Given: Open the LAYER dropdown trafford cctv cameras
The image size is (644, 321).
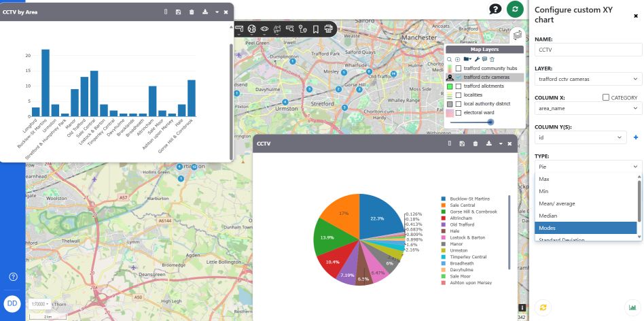Looking at the screenshot, I should (588, 79).
